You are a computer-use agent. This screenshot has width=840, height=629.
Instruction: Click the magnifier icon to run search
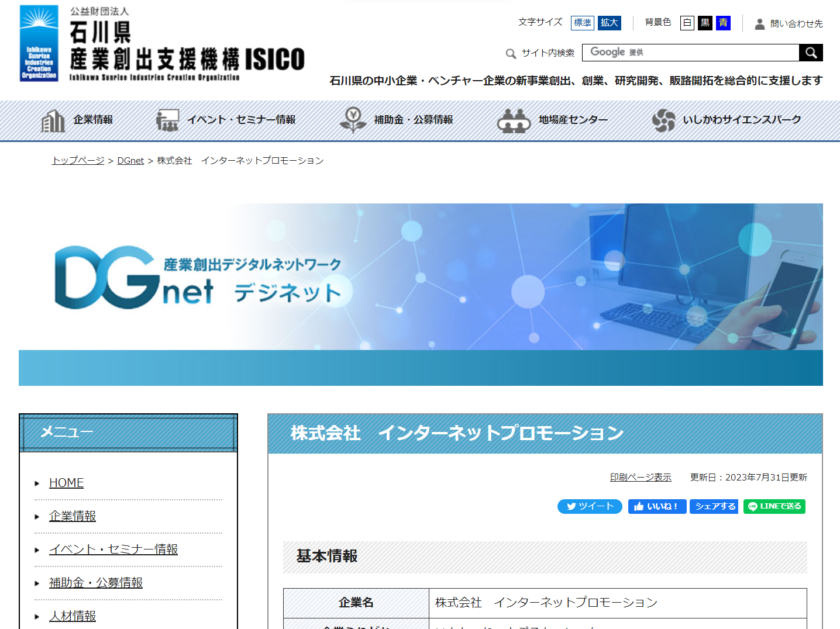[x=811, y=52]
